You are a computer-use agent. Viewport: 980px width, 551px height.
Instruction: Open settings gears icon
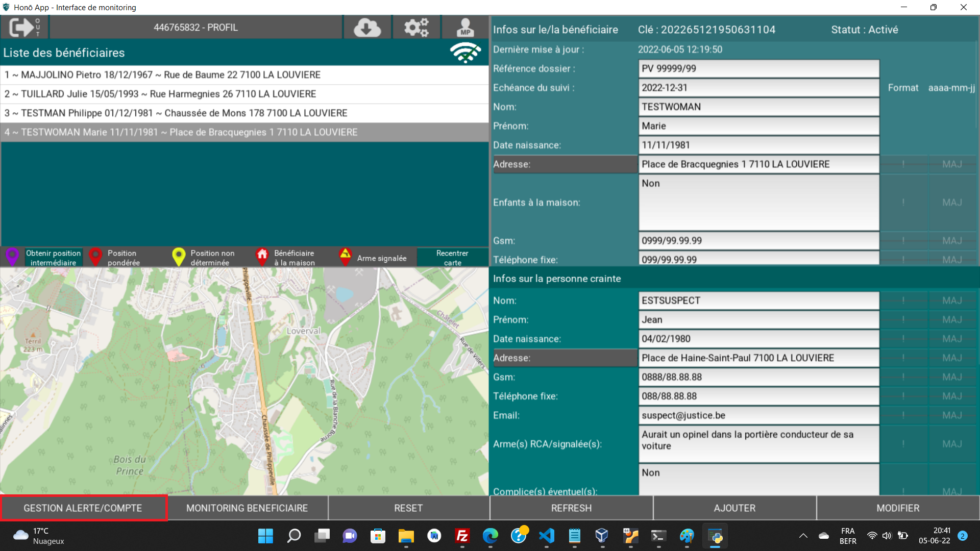pos(416,27)
